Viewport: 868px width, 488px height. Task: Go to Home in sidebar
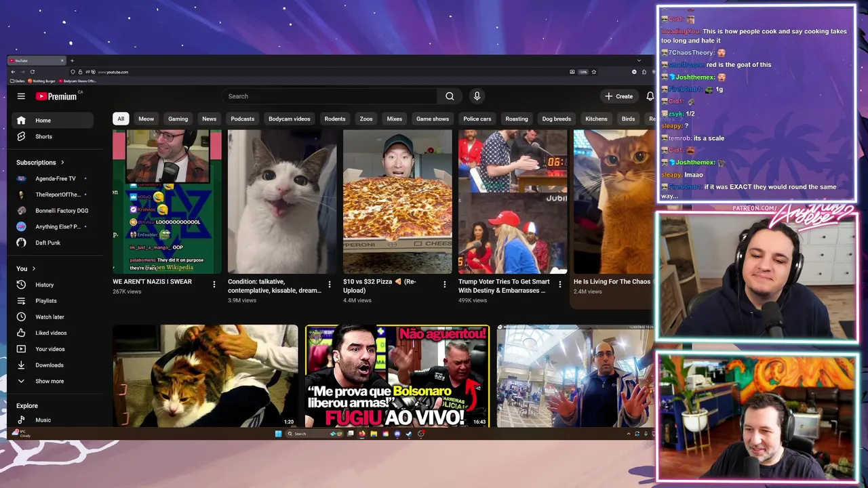[x=52, y=121]
